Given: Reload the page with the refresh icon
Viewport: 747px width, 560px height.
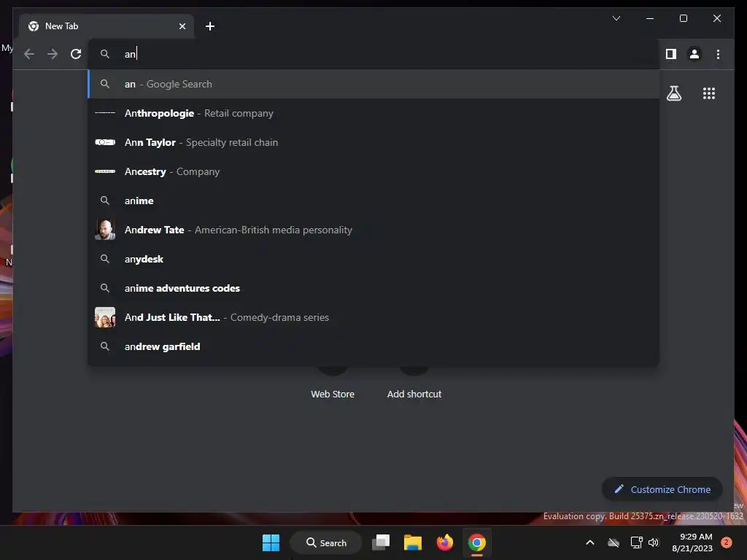Looking at the screenshot, I should 76,54.
